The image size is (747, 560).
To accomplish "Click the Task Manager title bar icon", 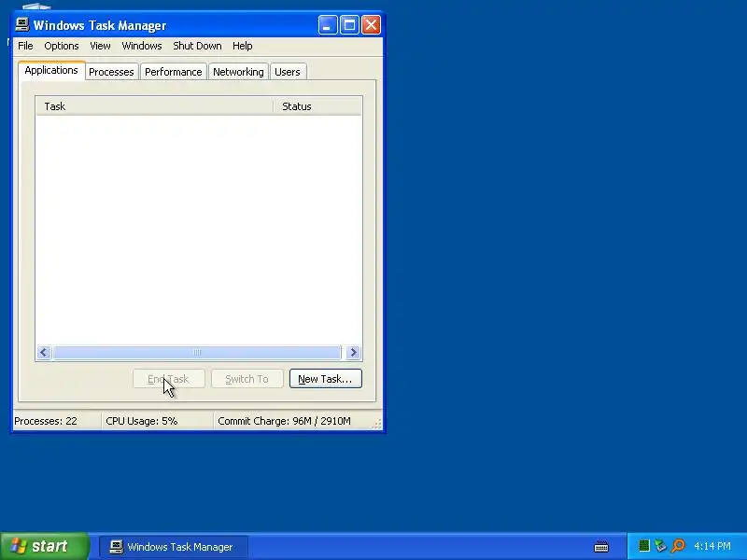I will (22, 24).
